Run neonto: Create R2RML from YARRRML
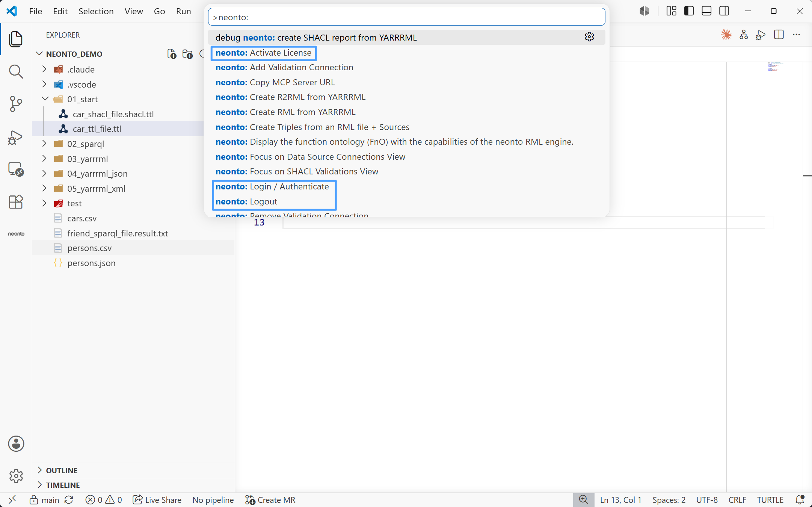 (407, 97)
